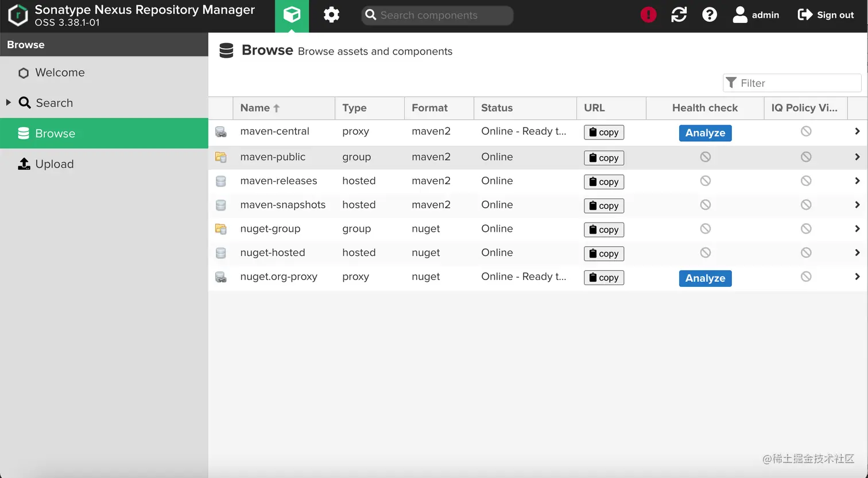Viewport: 868px width, 478px height.
Task: Click the nuget.org-proxy status cell
Action: pos(525,277)
